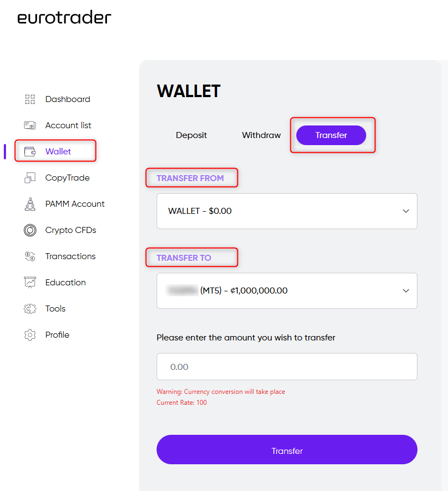Expand the Transfer To MT5 account dropdown
Image resolution: width=448 pixels, height=491 pixels.
[x=286, y=291]
